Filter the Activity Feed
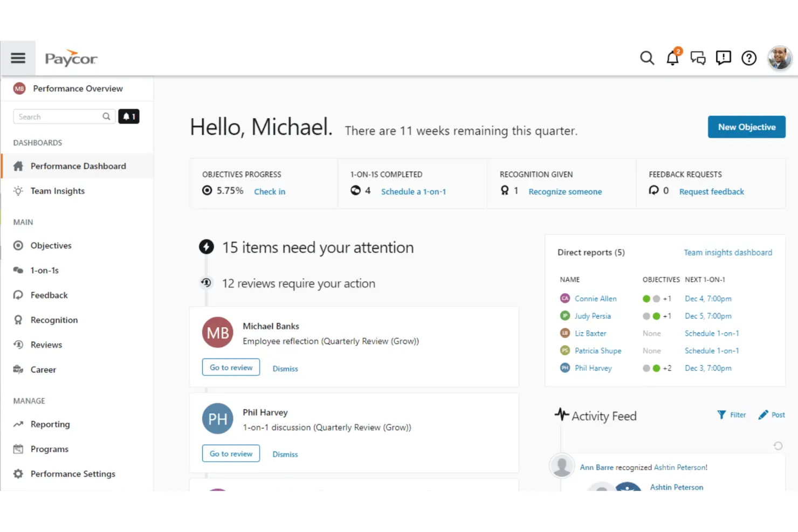Viewport: 798px width, 532px height. tap(731, 414)
